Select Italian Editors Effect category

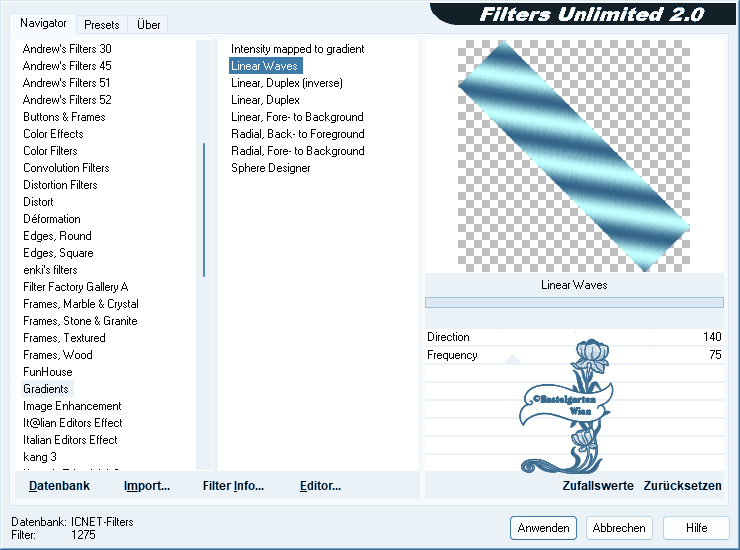(x=70, y=440)
